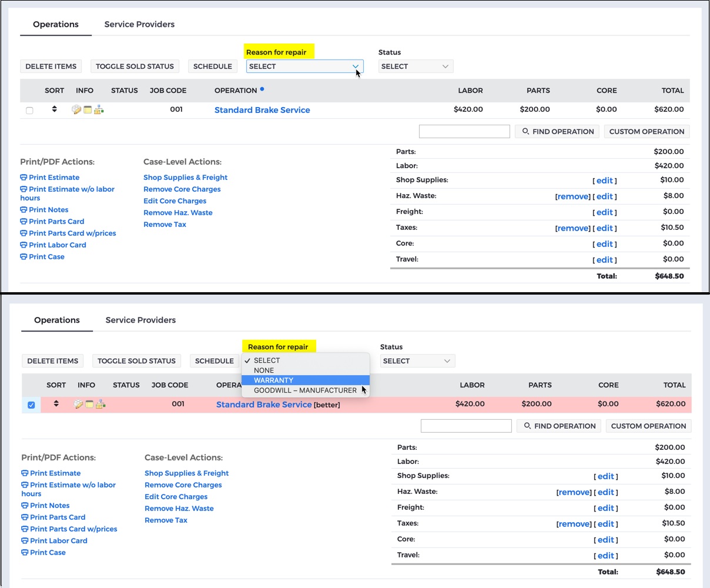The height and width of the screenshot is (588, 710).
Task: Click printer icon beside Print Notes in upper screenshot
Action: pyautogui.click(x=24, y=210)
